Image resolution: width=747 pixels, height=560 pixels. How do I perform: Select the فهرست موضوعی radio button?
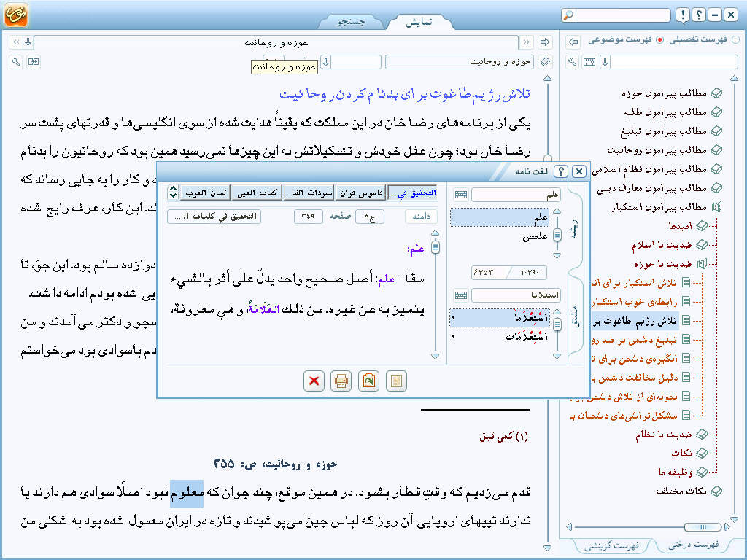(x=660, y=41)
